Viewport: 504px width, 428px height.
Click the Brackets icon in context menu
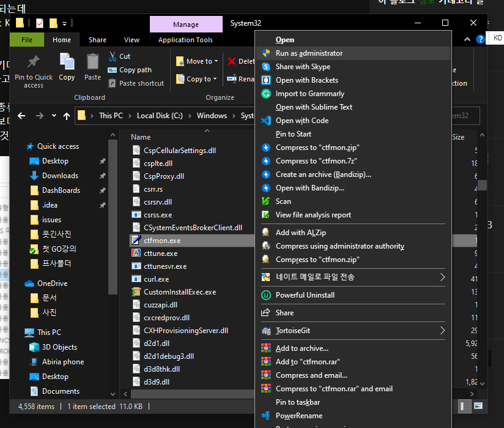266,80
